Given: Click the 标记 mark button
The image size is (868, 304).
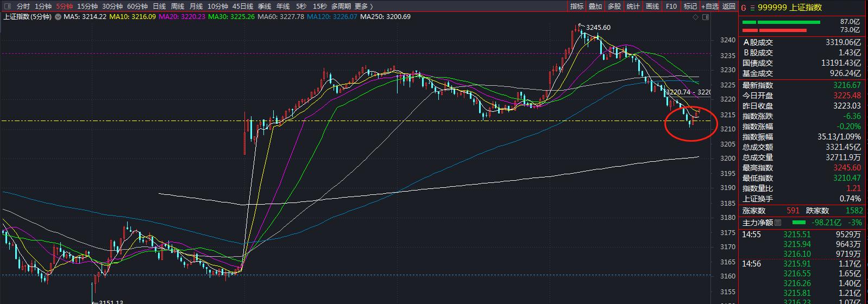Looking at the screenshot, I should tap(690, 7).
